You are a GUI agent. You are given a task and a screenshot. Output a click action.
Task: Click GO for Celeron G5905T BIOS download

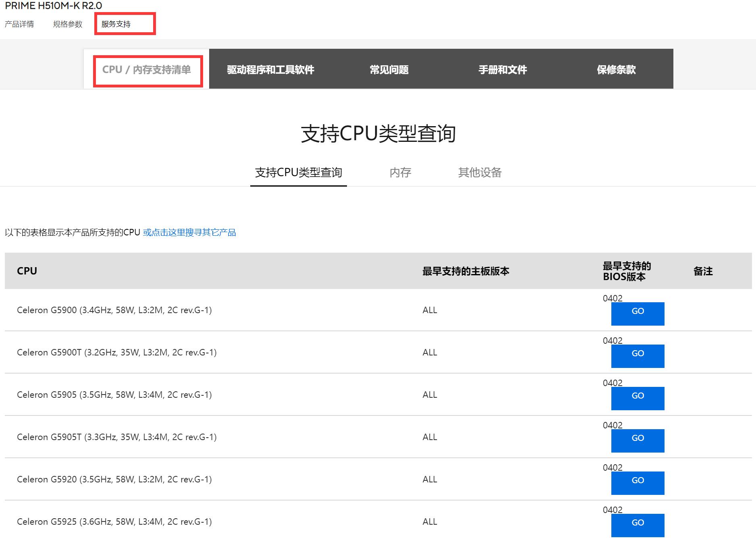click(638, 440)
